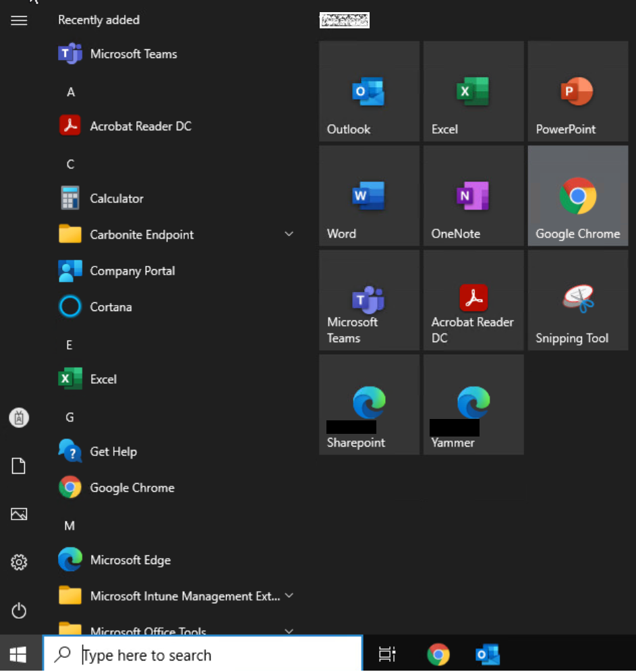The height and width of the screenshot is (672, 636).
Task: Expand the Microsoft Office Tools folder
Action: tap(289, 630)
